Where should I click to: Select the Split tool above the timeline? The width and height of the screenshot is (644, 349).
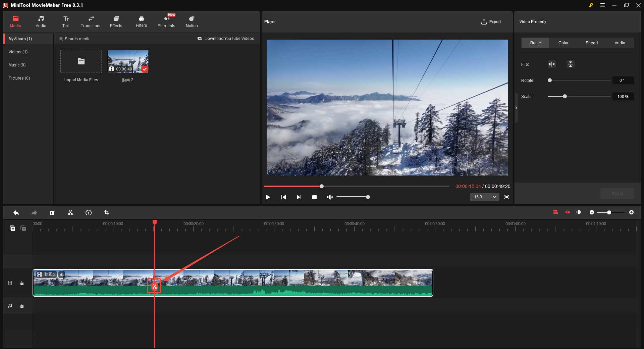click(x=70, y=212)
